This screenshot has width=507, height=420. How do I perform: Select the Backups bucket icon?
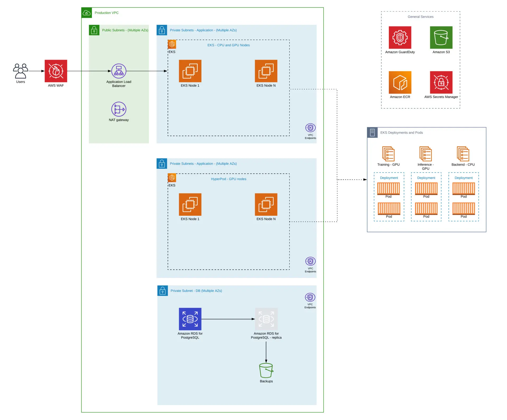coord(266,370)
